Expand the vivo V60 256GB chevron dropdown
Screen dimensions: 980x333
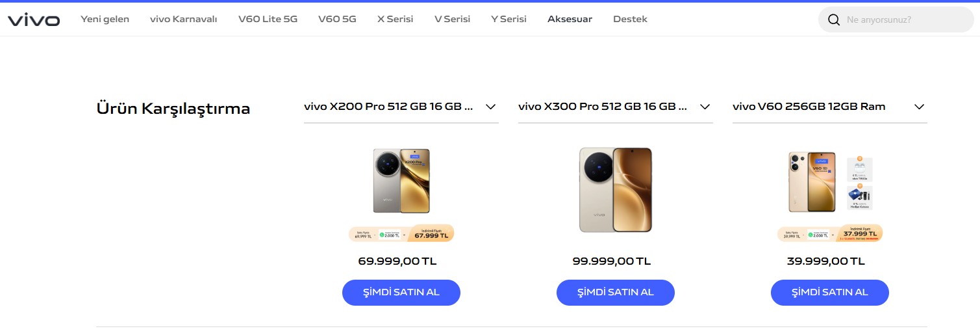(x=919, y=107)
